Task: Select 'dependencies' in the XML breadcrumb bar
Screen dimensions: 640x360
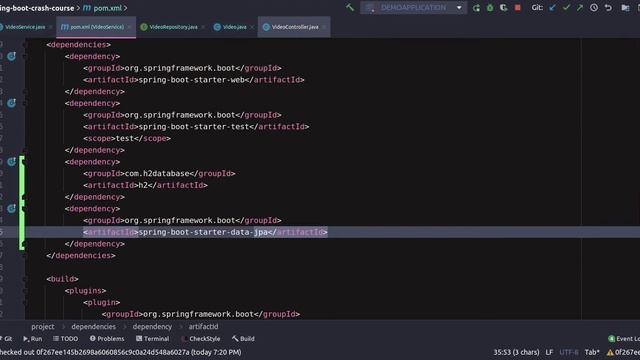Action: (93, 327)
